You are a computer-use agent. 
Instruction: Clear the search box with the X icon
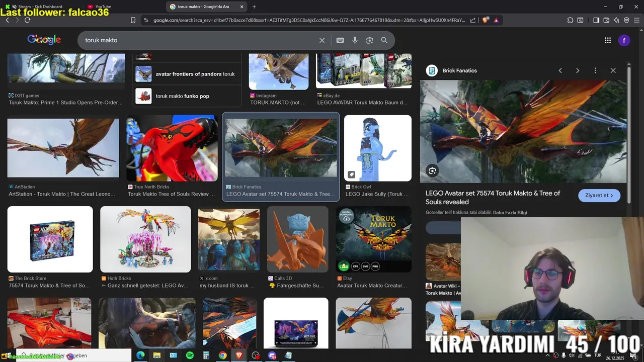pyautogui.click(x=322, y=40)
